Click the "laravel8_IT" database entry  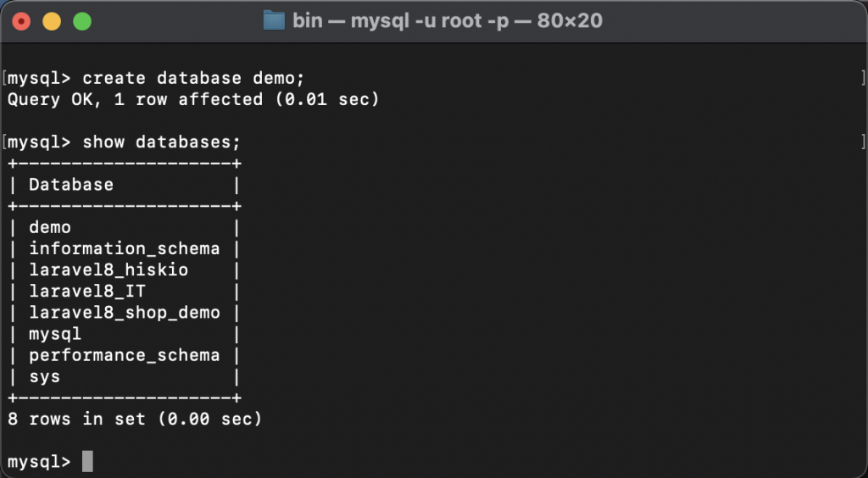point(87,291)
